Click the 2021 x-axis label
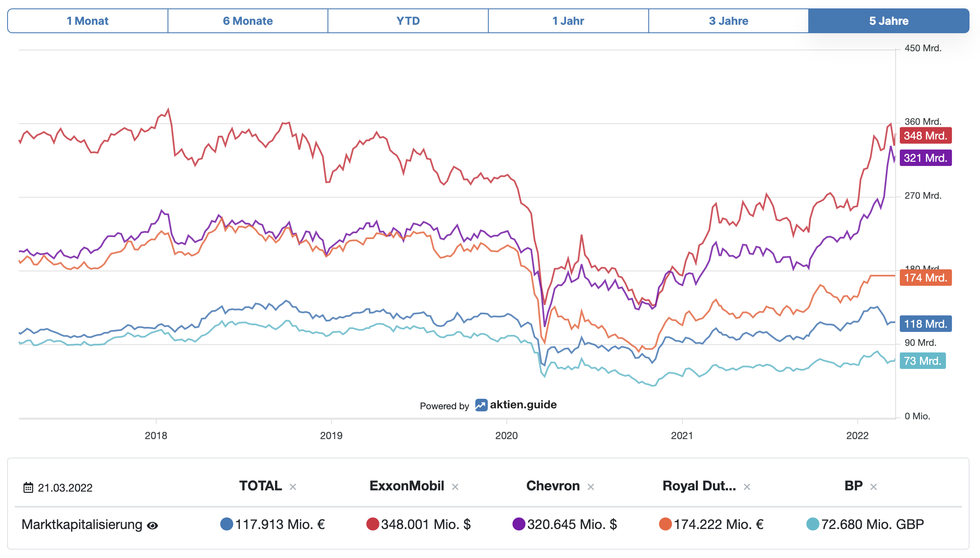Viewport: 980px width, 558px height. [x=682, y=436]
